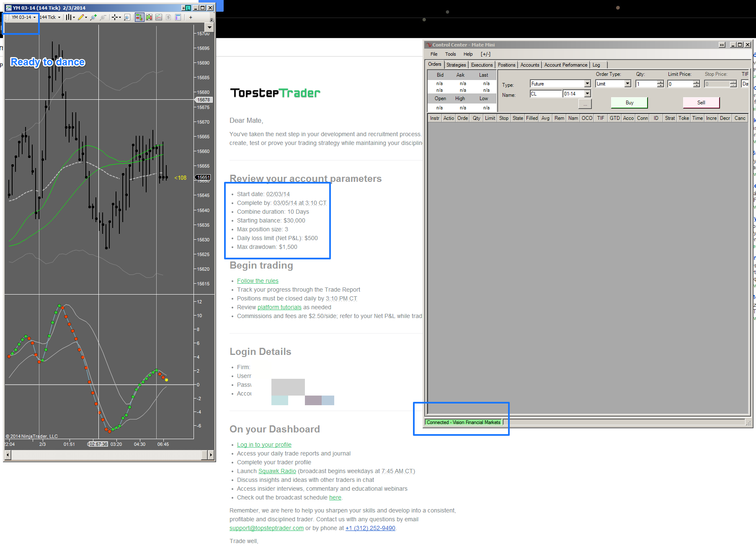Open the indicators line chart icon
This screenshot has height=546, width=756.
[x=159, y=17]
